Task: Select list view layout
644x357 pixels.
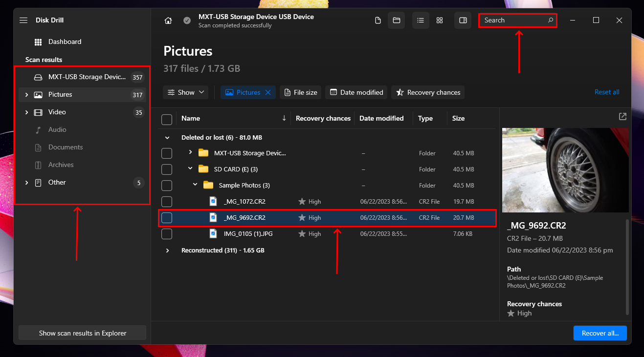Action: point(421,21)
